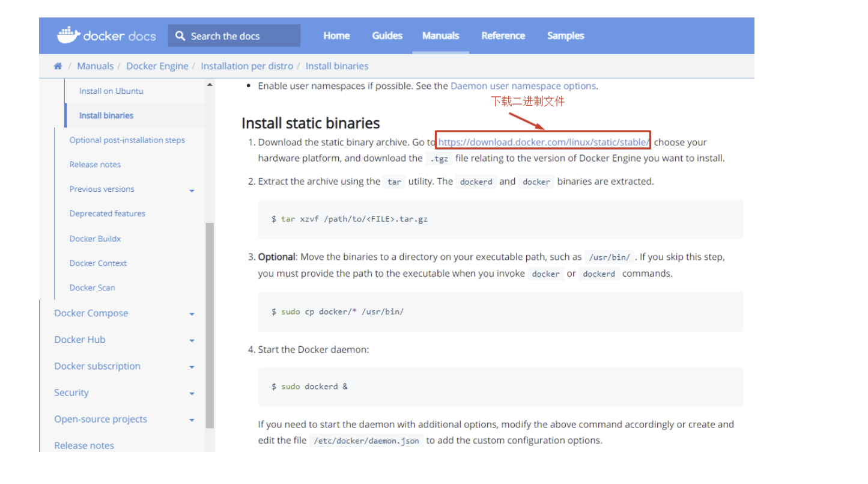Expand Docker Compose dropdown arrow
Screen dimensions: 868x484
[x=192, y=314]
